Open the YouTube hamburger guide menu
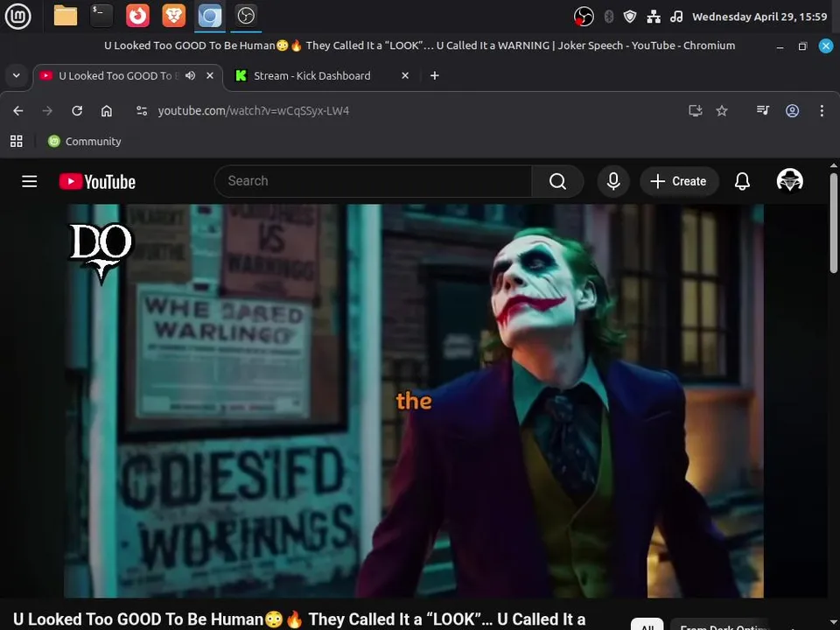Image resolution: width=840 pixels, height=630 pixels. pyautogui.click(x=30, y=182)
